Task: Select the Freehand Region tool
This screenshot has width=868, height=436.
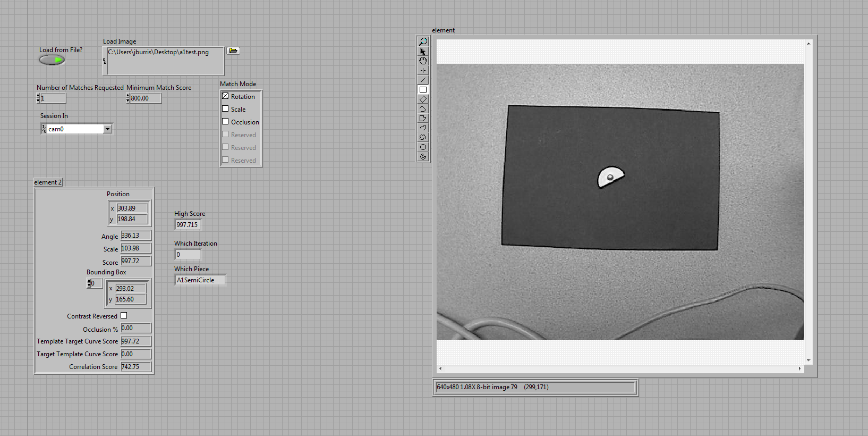Action: tap(423, 137)
